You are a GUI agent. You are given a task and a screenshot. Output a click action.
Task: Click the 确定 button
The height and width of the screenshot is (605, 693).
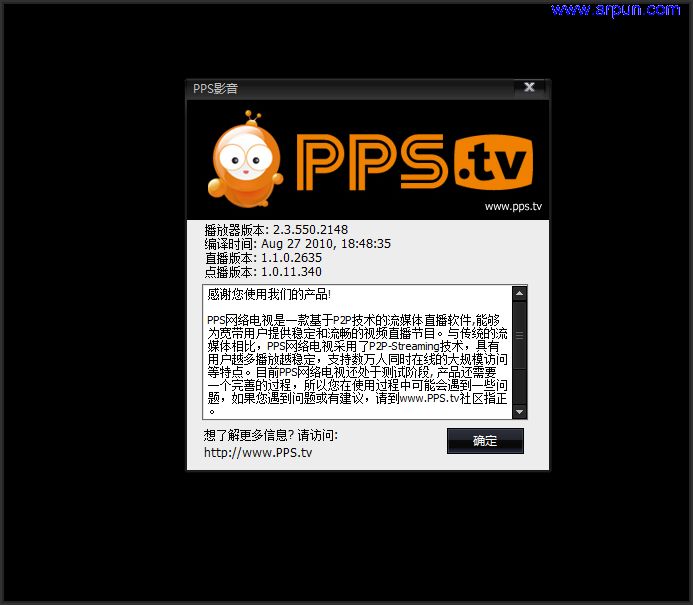[485, 441]
